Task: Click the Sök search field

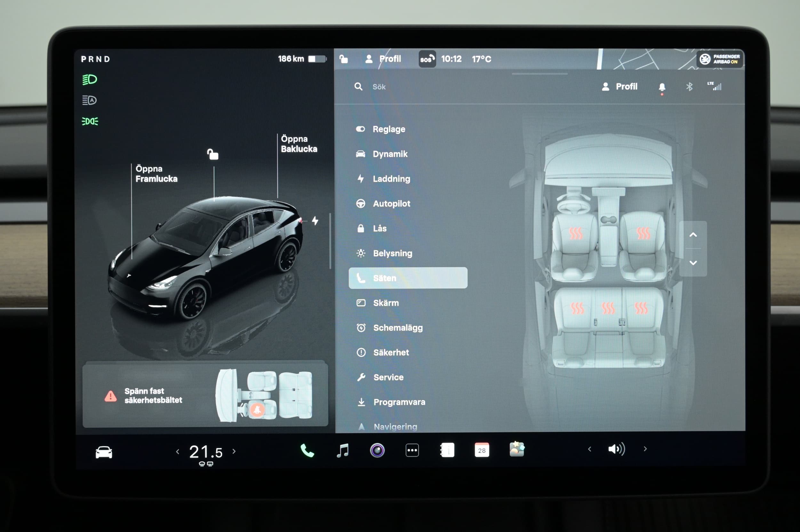Action: click(x=379, y=87)
